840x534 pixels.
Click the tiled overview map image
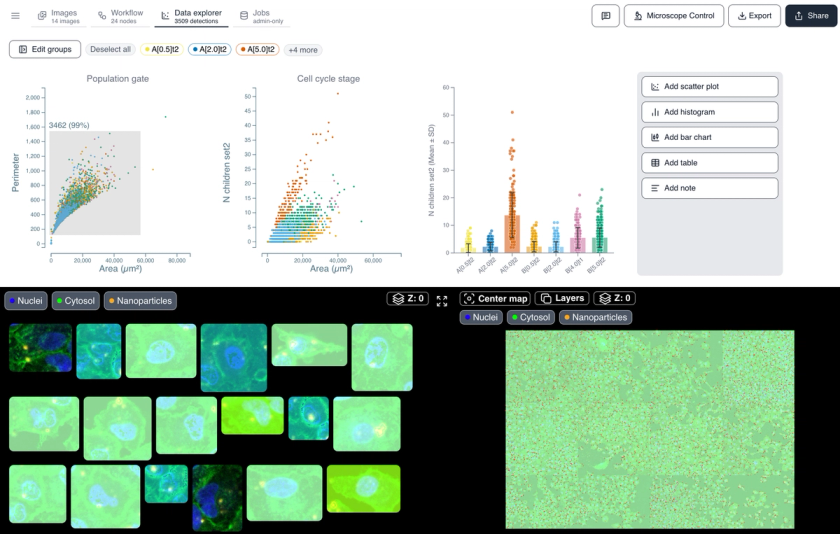coord(650,429)
